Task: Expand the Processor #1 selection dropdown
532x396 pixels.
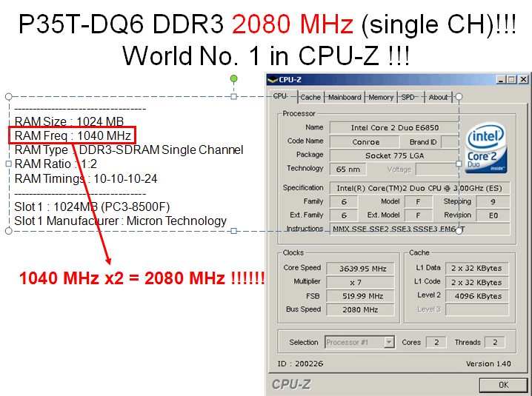Action: [x=389, y=342]
